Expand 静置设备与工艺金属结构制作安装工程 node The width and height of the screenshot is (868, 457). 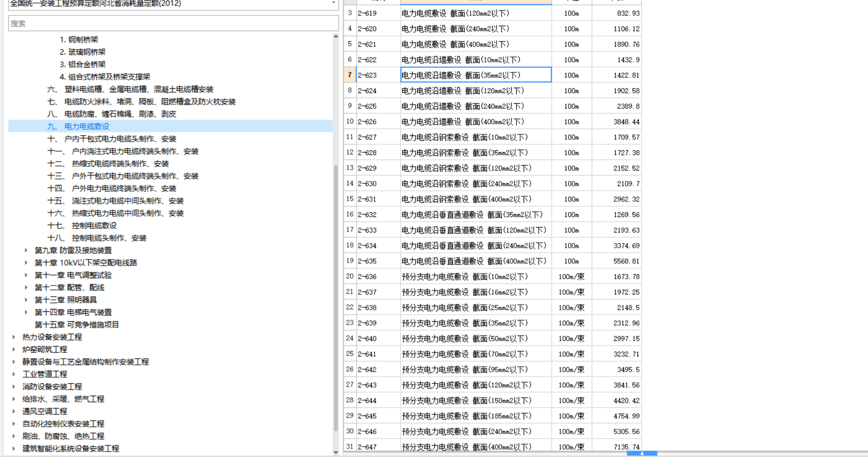[14, 362]
